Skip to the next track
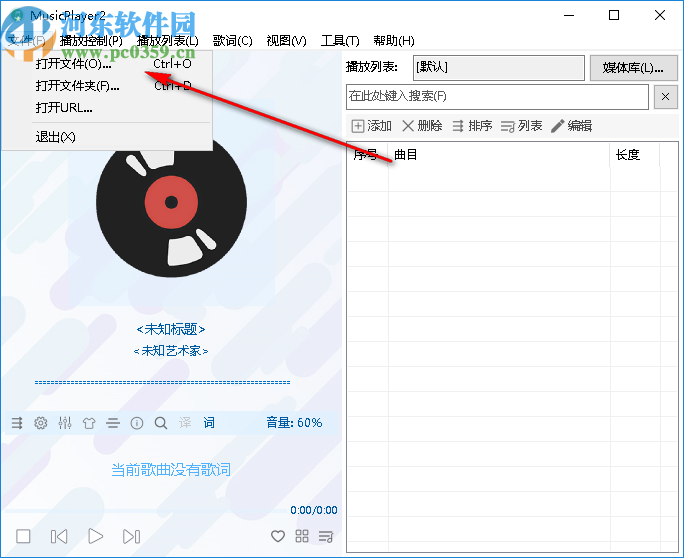The image size is (684, 558). [x=131, y=536]
